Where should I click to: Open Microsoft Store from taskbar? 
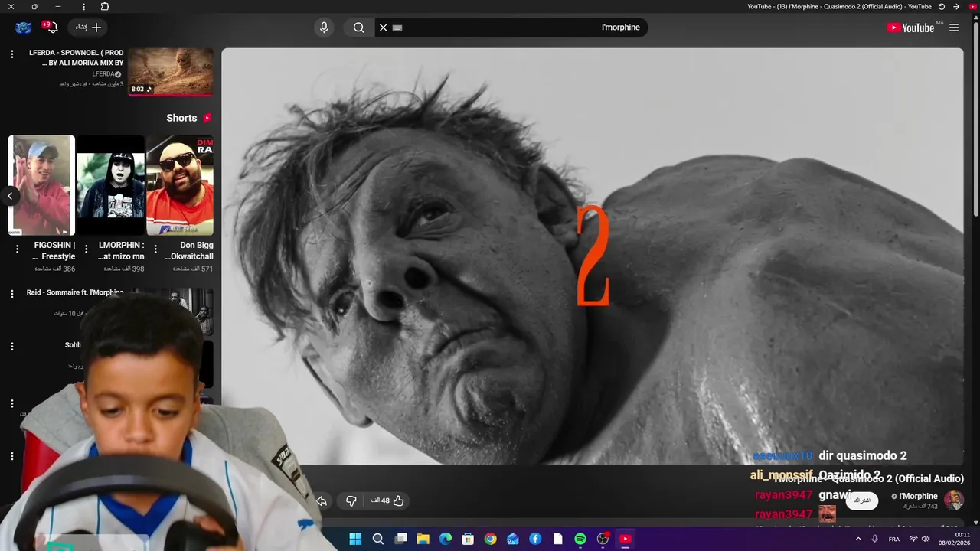[468, 539]
